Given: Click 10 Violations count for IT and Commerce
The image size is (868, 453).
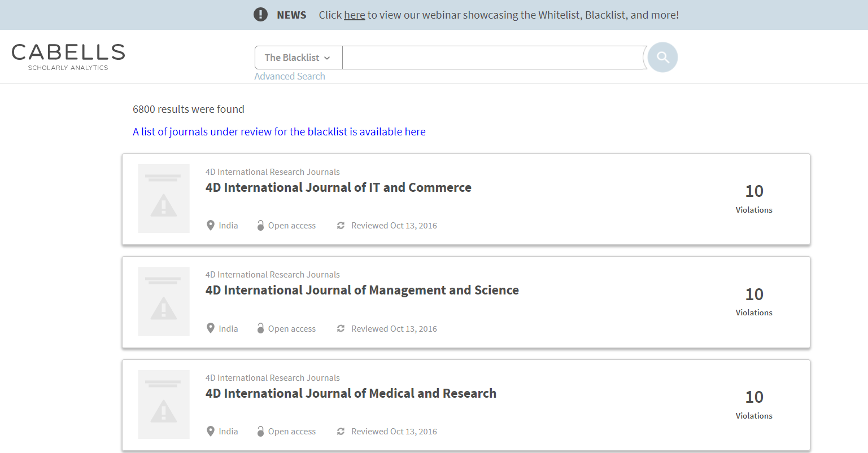Looking at the screenshot, I should [x=754, y=199].
